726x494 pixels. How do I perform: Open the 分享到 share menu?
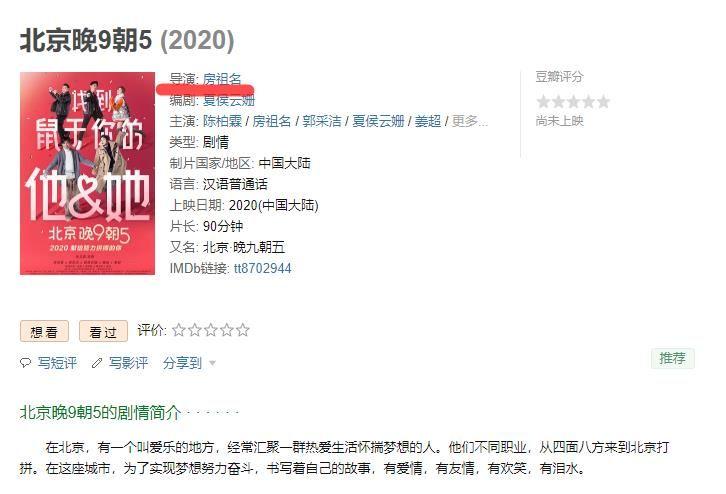(182, 363)
